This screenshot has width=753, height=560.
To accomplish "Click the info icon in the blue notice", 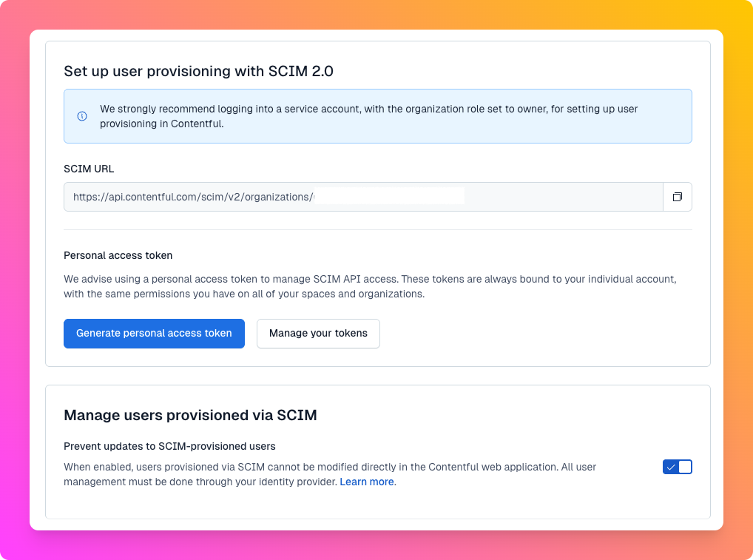I will click(x=82, y=116).
